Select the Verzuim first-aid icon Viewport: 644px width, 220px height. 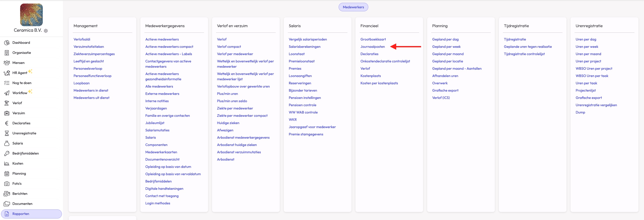(7, 113)
